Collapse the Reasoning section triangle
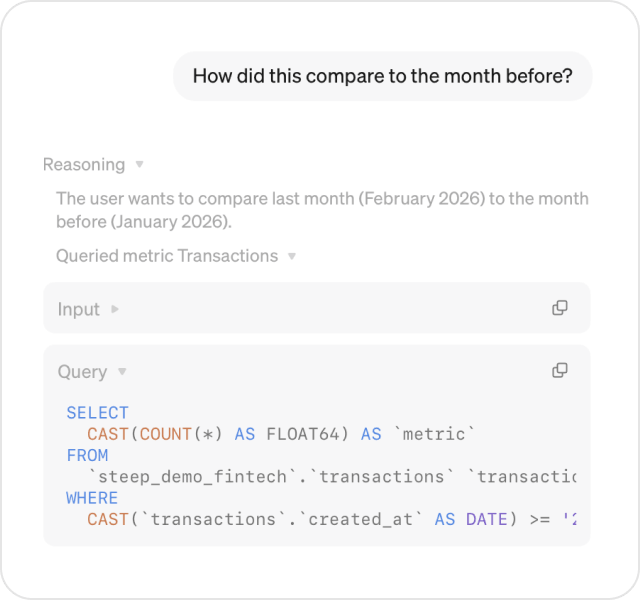Screen dimensions: 640x600 click(x=140, y=165)
